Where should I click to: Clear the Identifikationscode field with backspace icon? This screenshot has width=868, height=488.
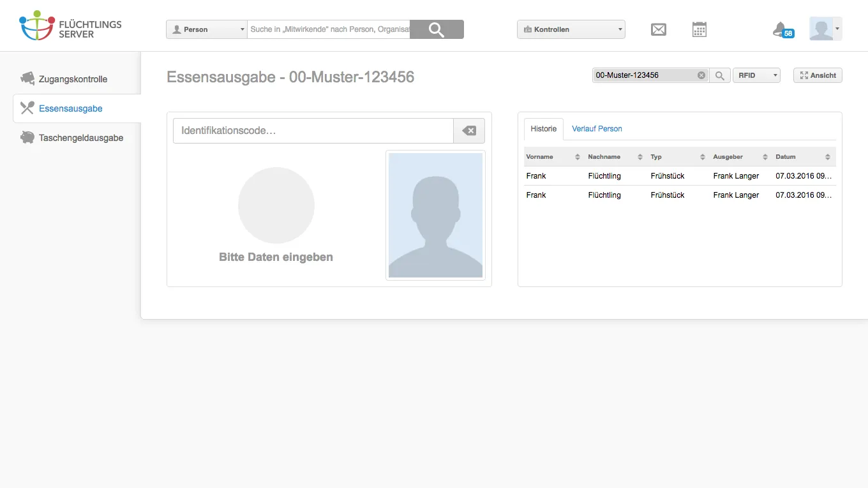[x=469, y=131]
